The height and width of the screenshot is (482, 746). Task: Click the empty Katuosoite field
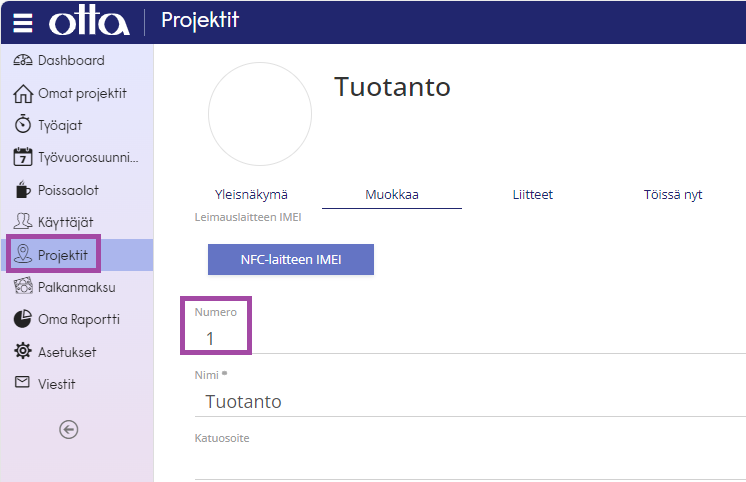pos(470,464)
